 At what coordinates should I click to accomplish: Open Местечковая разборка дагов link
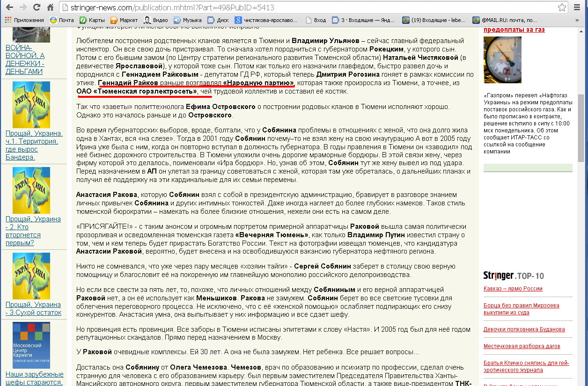(x=522, y=346)
